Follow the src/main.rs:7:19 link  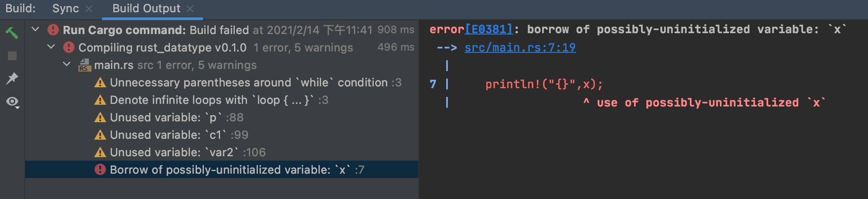coord(520,48)
